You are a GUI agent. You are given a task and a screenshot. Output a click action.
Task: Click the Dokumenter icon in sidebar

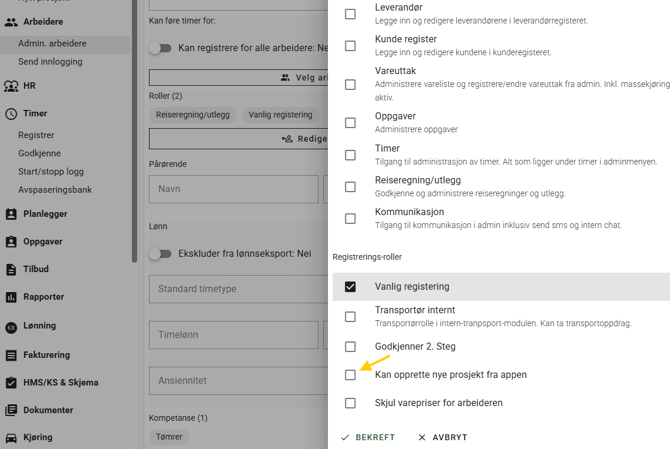[x=11, y=410]
